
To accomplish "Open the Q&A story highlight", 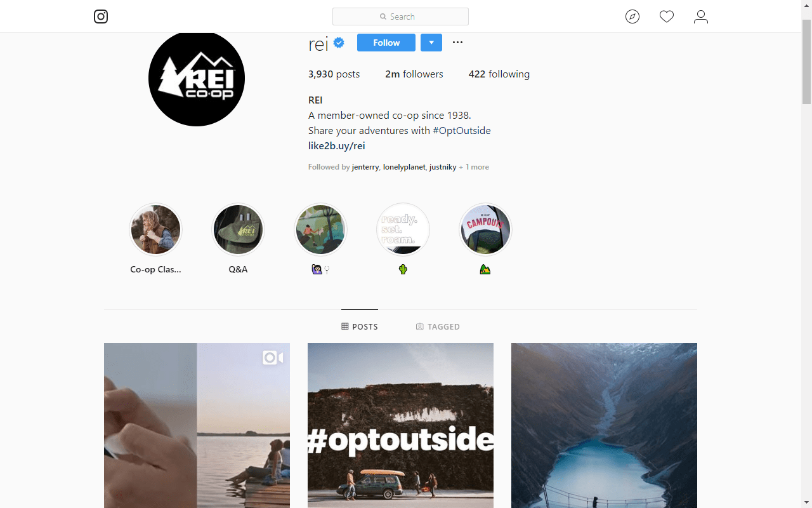I will click(x=238, y=229).
